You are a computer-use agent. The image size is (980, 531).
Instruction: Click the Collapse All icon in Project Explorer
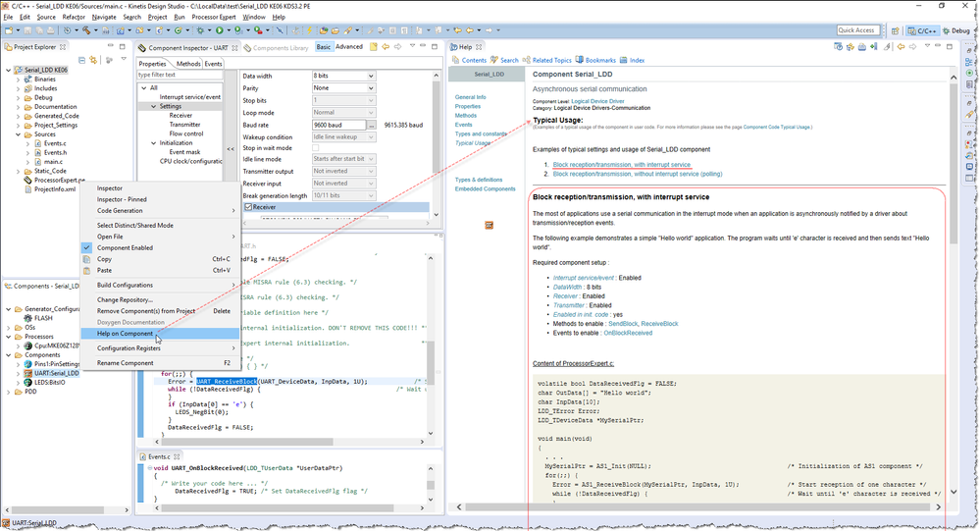click(81, 60)
